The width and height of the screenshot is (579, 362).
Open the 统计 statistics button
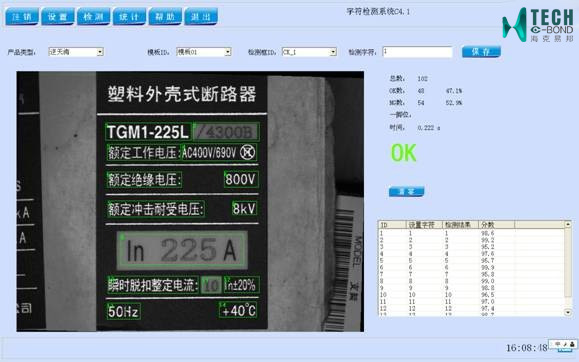[129, 17]
